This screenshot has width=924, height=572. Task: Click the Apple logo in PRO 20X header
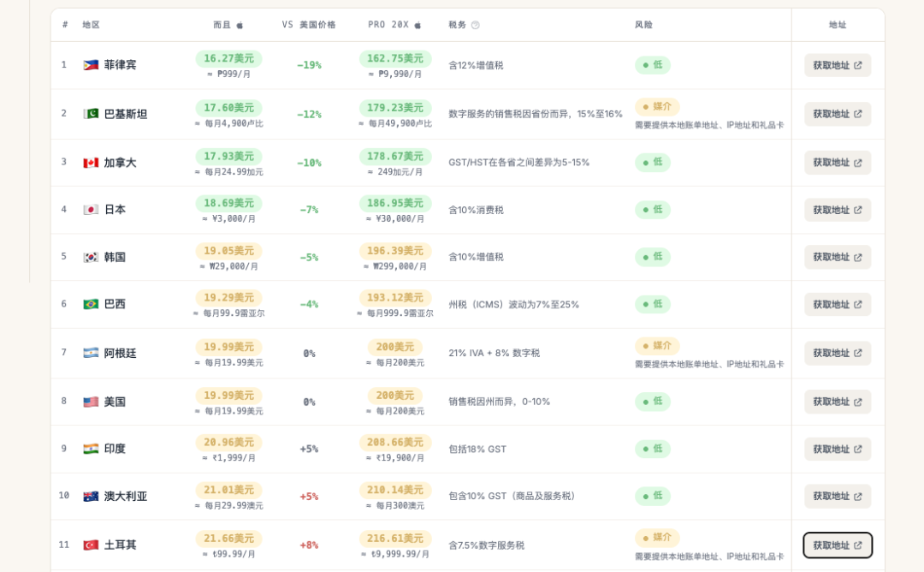pos(418,25)
